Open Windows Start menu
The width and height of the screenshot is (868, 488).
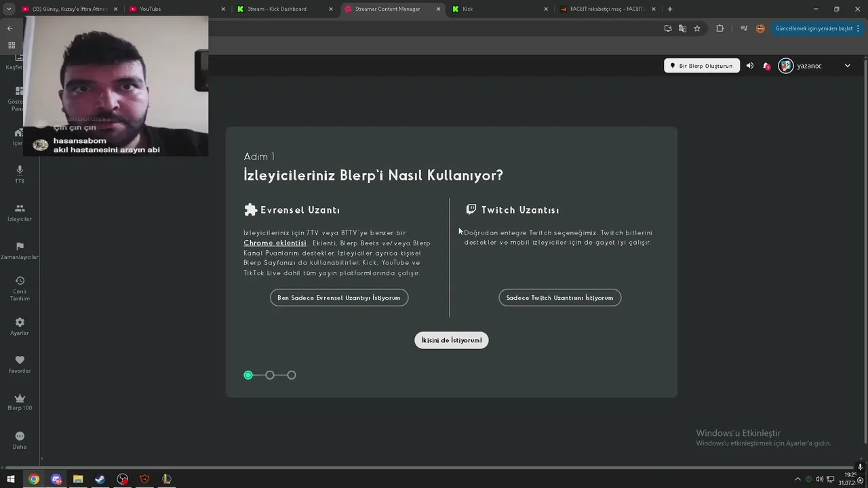click(11, 479)
